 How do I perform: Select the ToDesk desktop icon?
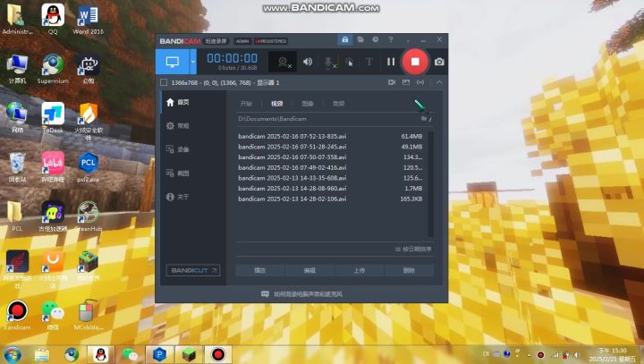tap(53, 118)
